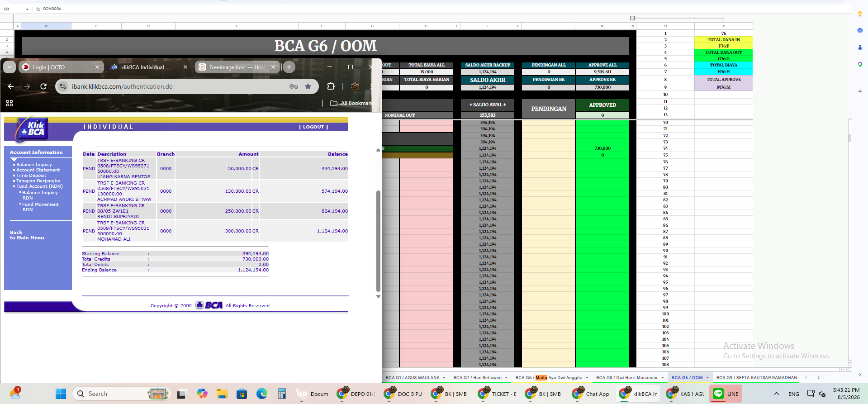Close the Freeimage.host tab
Viewport: 868px width, 404px height.
tap(273, 67)
